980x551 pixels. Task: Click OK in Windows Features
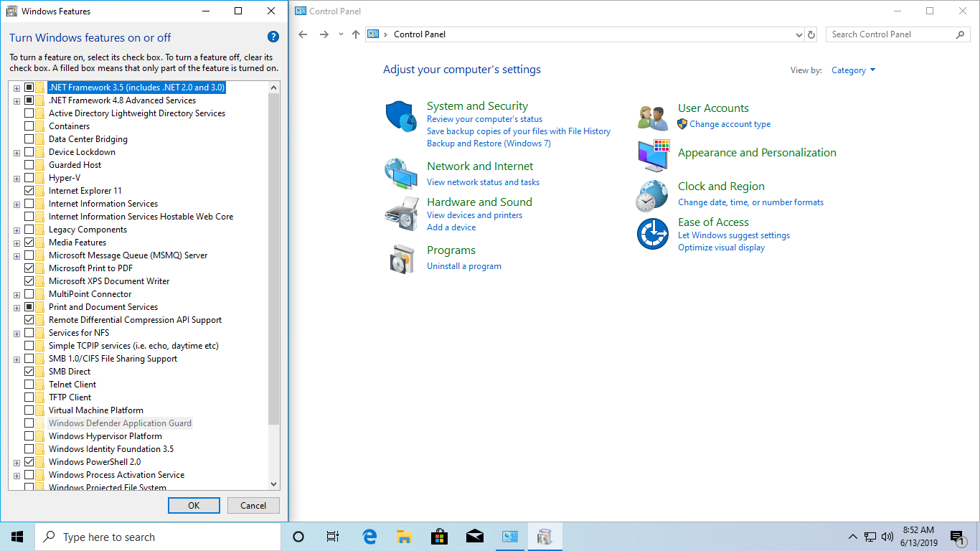pos(194,505)
